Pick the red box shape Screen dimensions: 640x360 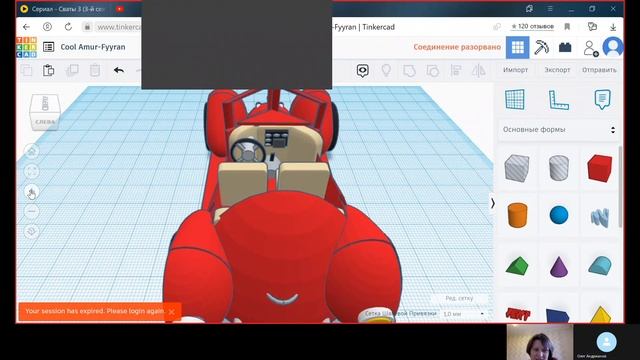pyautogui.click(x=600, y=168)
